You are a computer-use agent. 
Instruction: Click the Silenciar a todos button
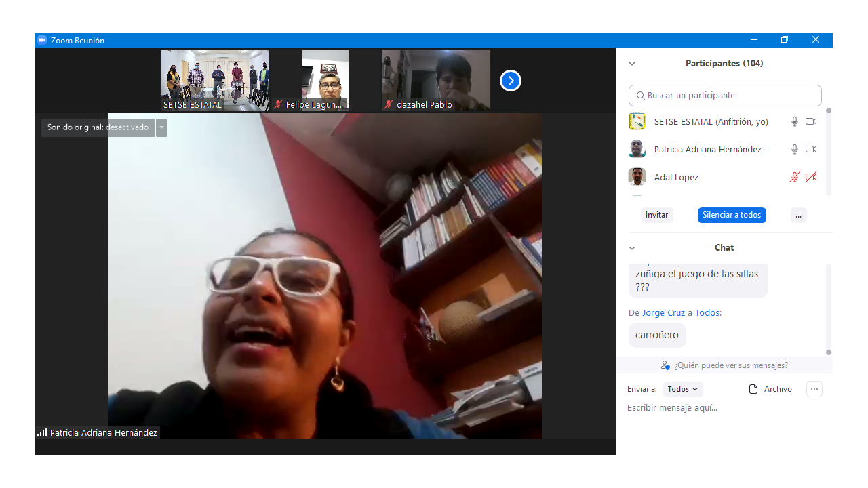coord(732,215)
